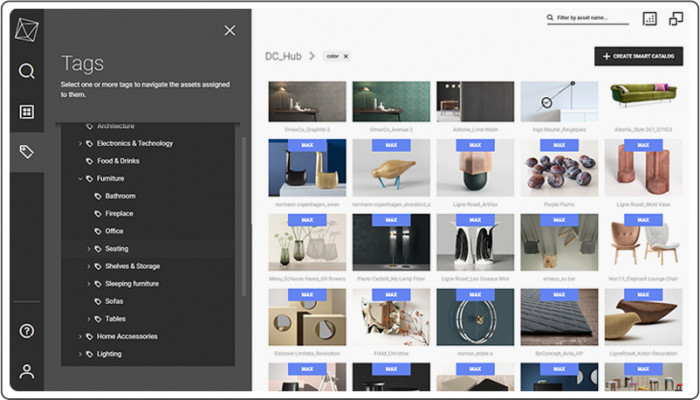This screenshot has height=400, width=700.
Task: Click the pop-out window icon
Action: [x=676, y=19]
